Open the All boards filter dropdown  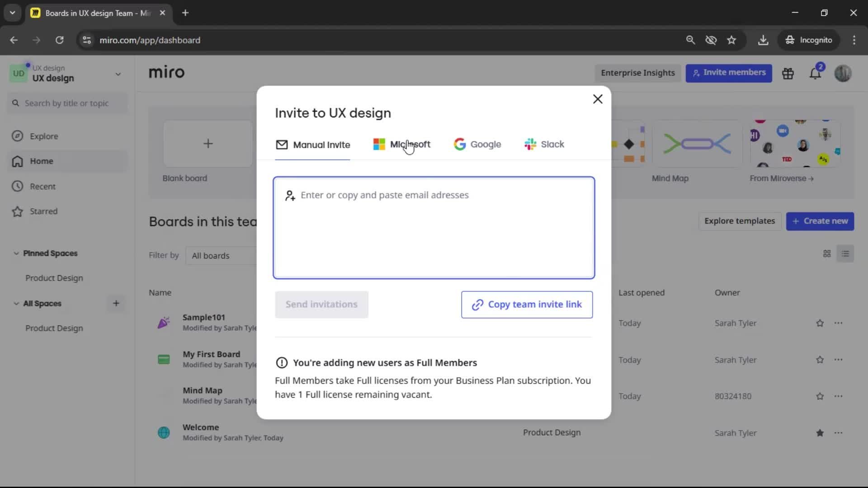(222, 256)
